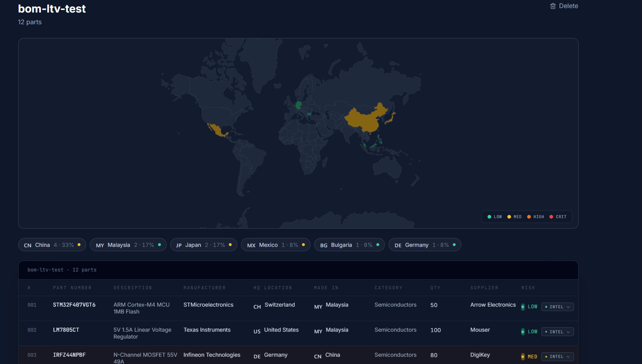
Task: Click manufacturer Infineon Technologies
Action: tap(212, 355)
